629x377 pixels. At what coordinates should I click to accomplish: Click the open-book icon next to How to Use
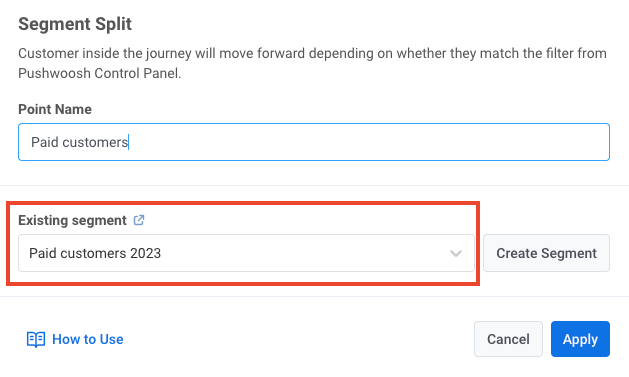click(x=36, y=339)
